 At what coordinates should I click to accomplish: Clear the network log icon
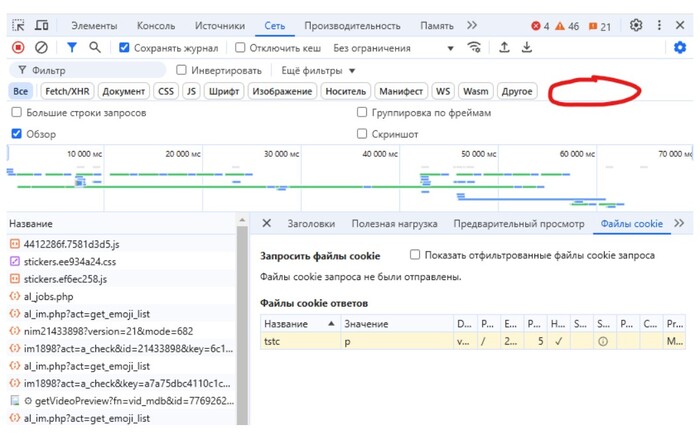pyautogui.click(x=41, y=47)
